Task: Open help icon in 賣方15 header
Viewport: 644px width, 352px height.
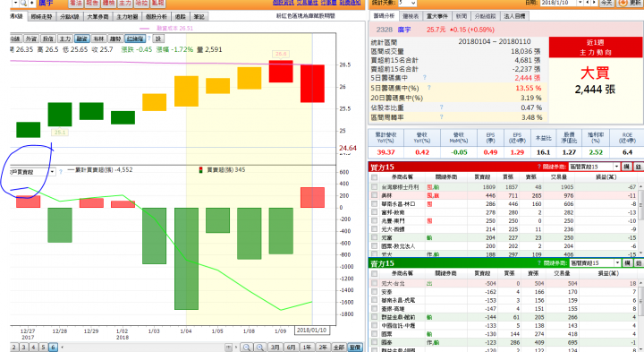Action: 538,262
